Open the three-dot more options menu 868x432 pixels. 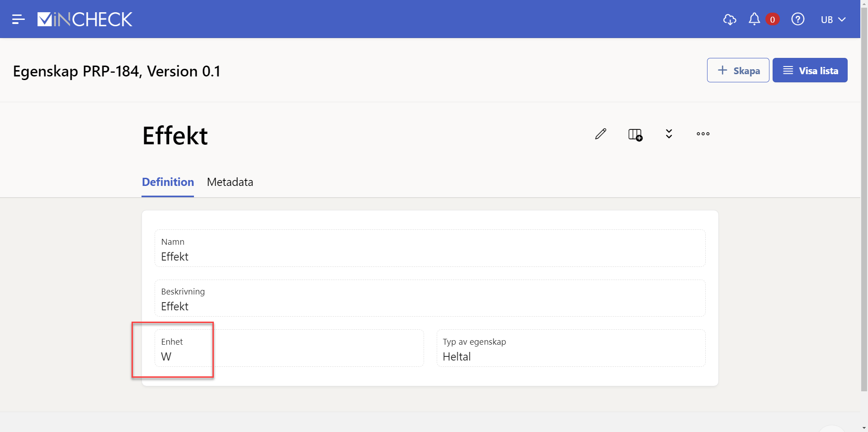703,134
